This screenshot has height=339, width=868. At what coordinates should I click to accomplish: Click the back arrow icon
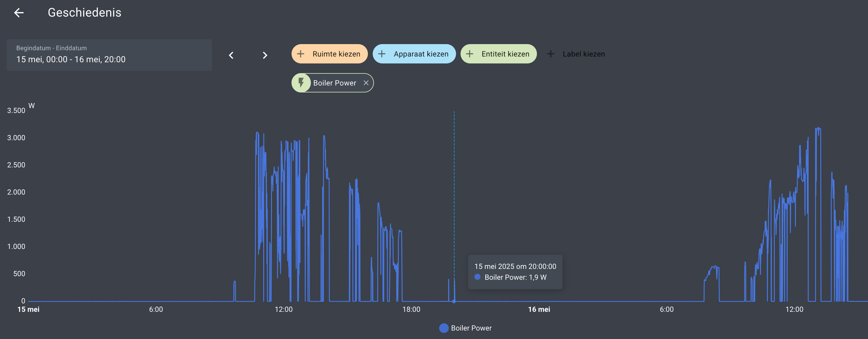[x=19, y=13]
